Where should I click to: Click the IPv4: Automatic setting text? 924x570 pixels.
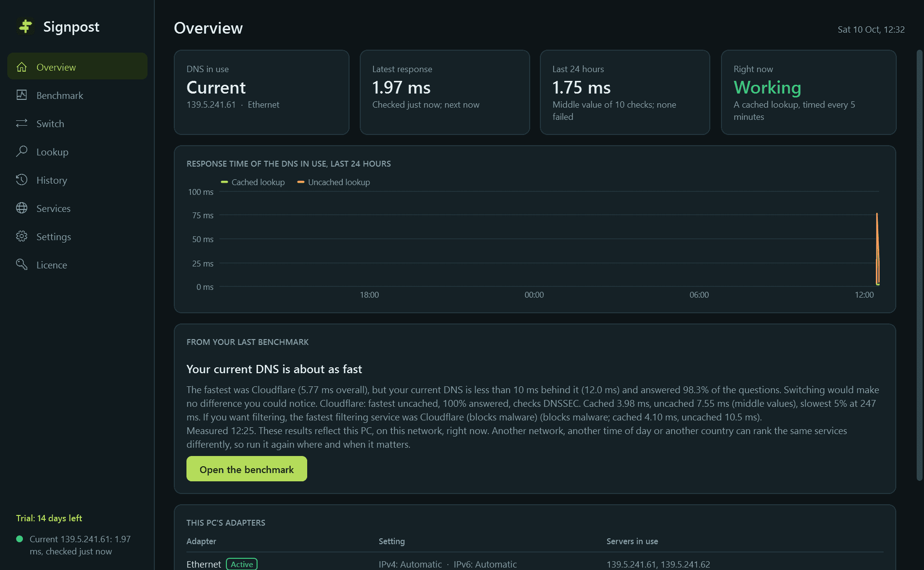pos(410,564)
